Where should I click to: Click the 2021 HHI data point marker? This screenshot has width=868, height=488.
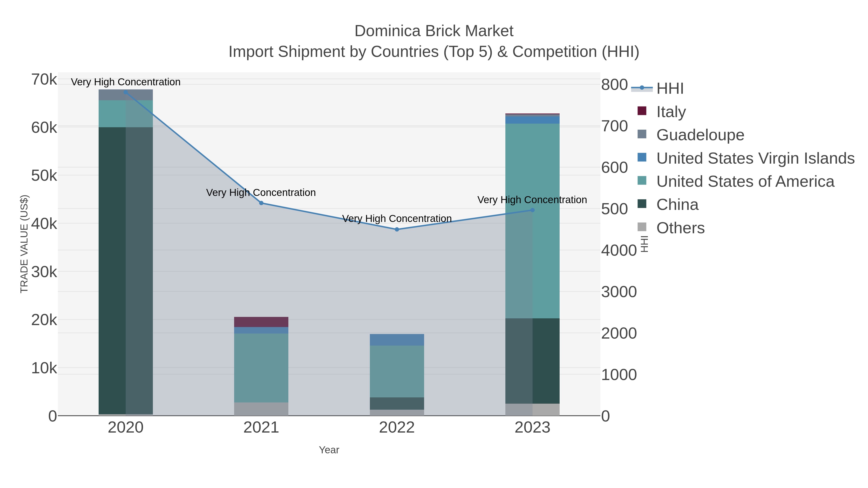(x=261, y=203)
